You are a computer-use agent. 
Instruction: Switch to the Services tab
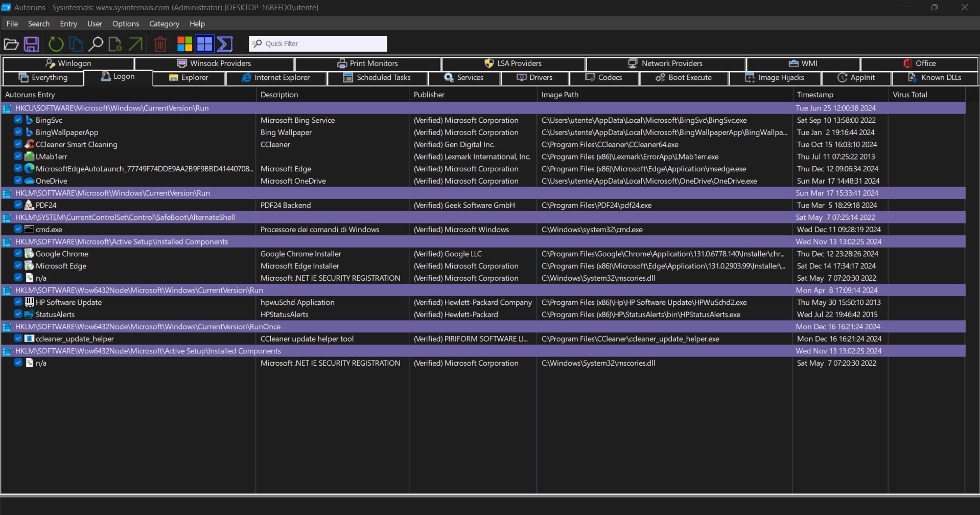pyautogui.click(x=464, y=78)
